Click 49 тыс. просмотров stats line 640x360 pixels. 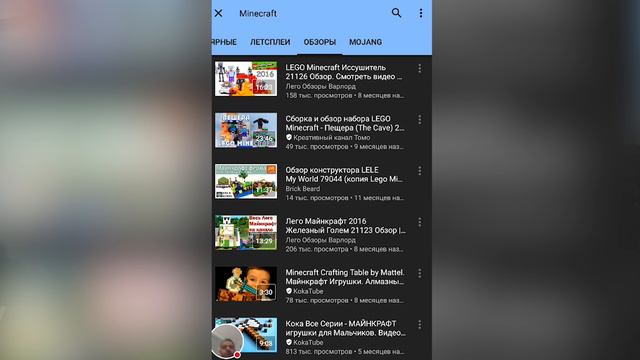tap(345, 147)
